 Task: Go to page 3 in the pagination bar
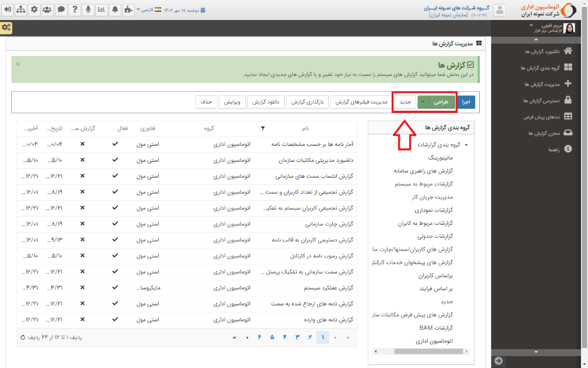coord(296,337)
